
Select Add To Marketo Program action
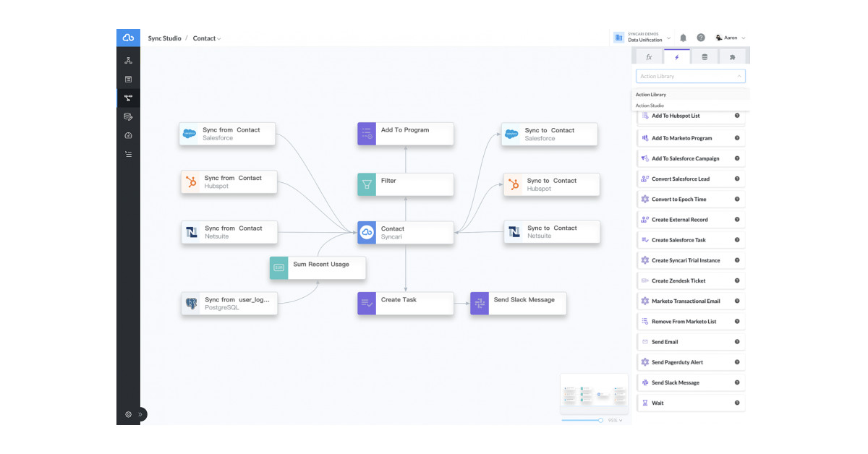pyautogui.click(x=691, y=138)
